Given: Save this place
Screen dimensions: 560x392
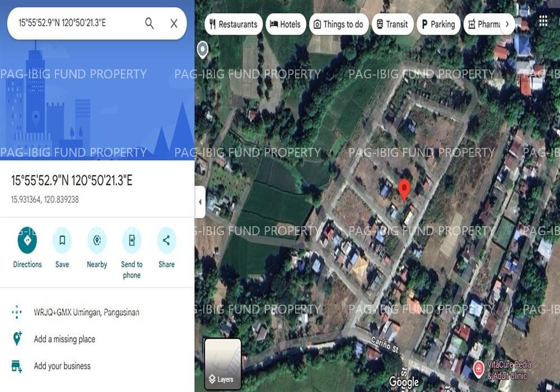Looking at the screenshot, I should (62, 242).
